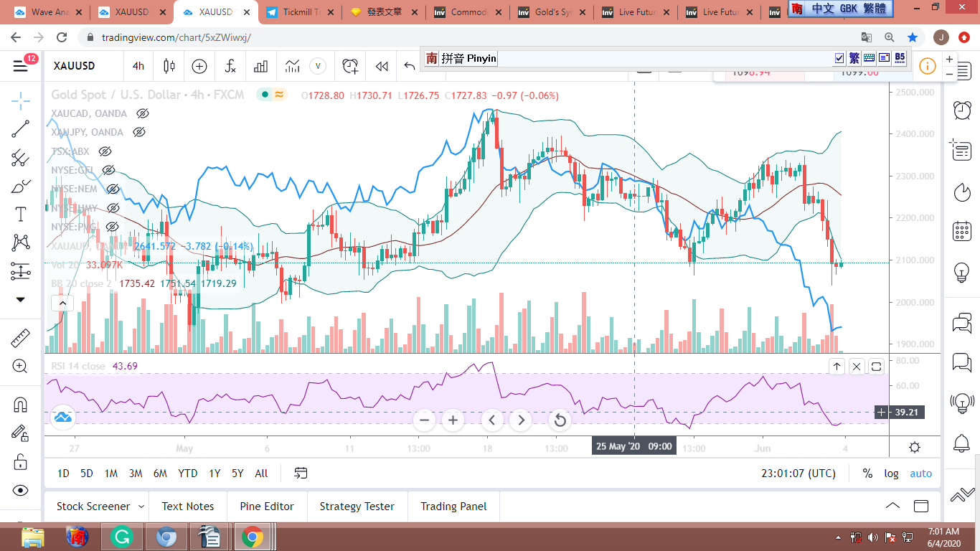Select the ruler measure tool

pyautogui.click(x=20, y=338)
